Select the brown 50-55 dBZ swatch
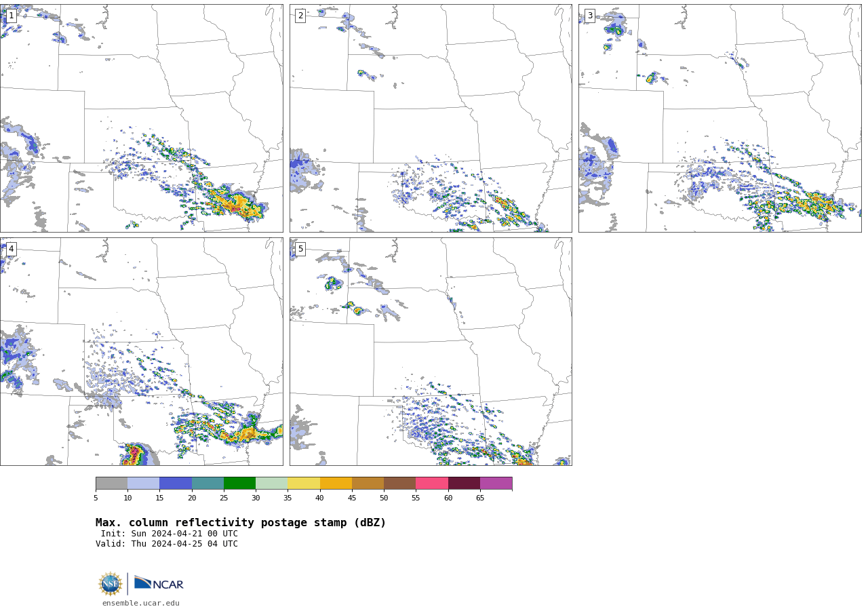Viewport: 868px width, 611px height. click(x=399, y=484)
